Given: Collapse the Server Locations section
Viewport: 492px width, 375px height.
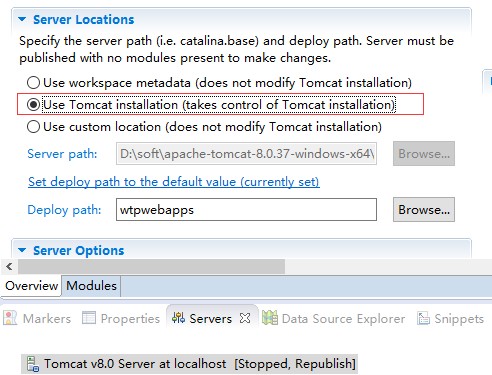Looking at the screenshot, I should pyautogui.click(x=22, y=19).
